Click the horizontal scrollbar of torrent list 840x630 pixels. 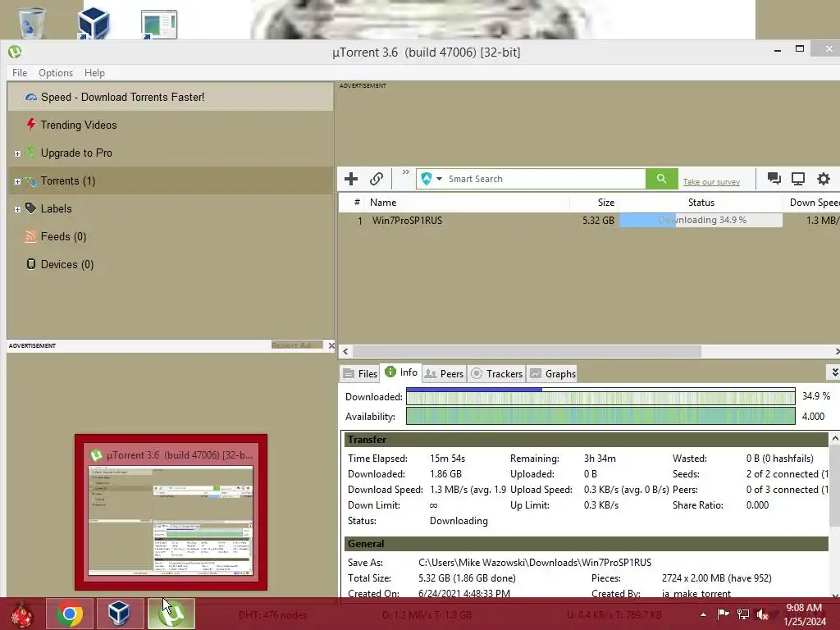tap(527, 351)
